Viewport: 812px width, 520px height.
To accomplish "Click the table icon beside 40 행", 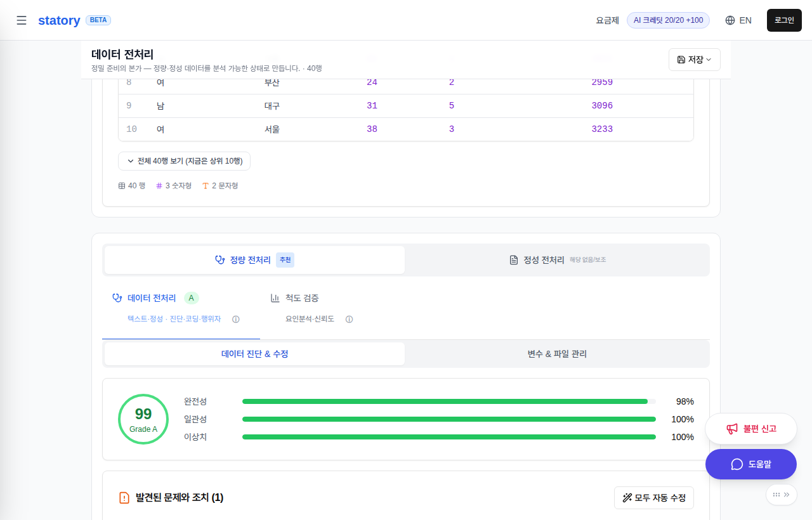I will click(122, 186).
